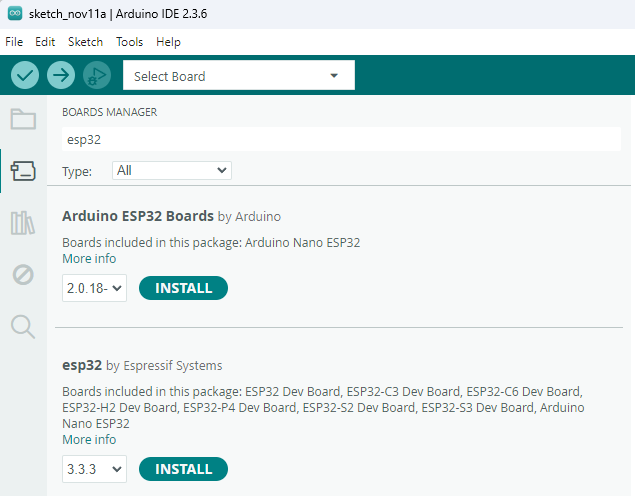Open the File menu
This screenshot has height=496, width=635.
14,42
